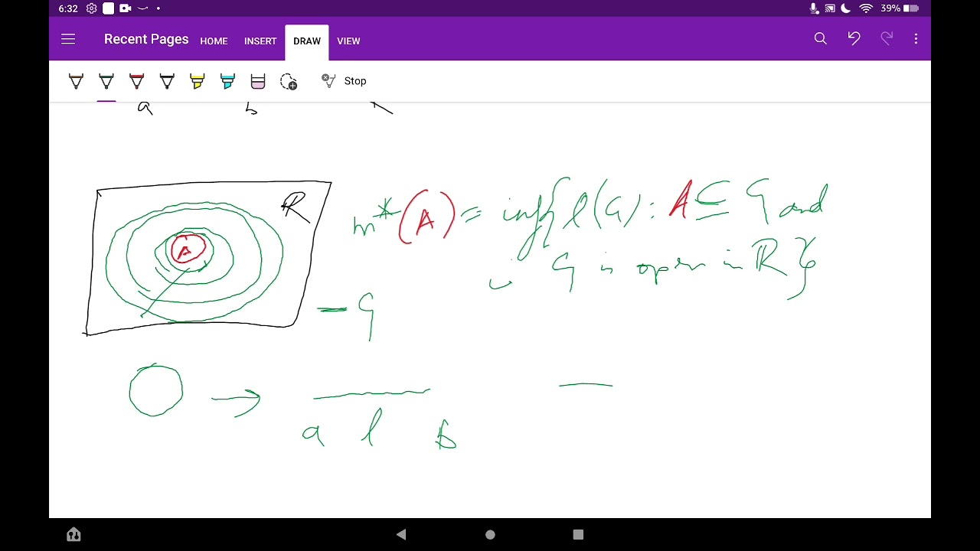Open Android recent apps square

click(x=578, y=534)
